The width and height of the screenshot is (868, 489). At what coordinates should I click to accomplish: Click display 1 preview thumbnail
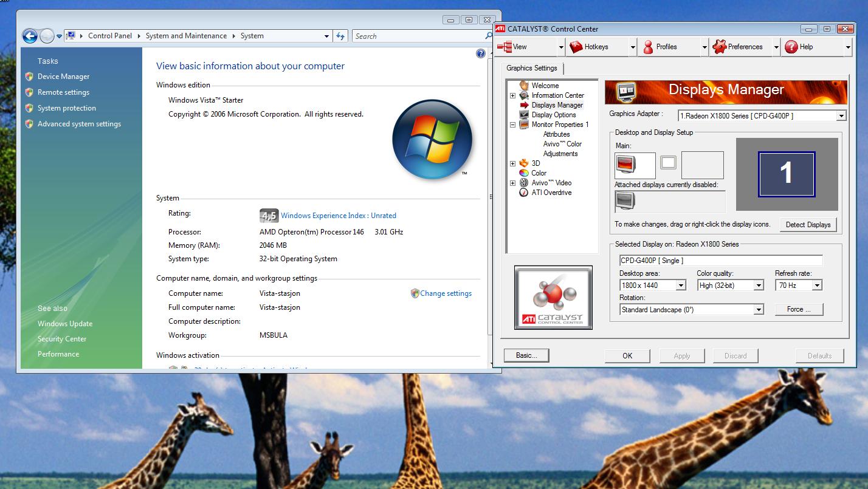(x=786, y=174)
